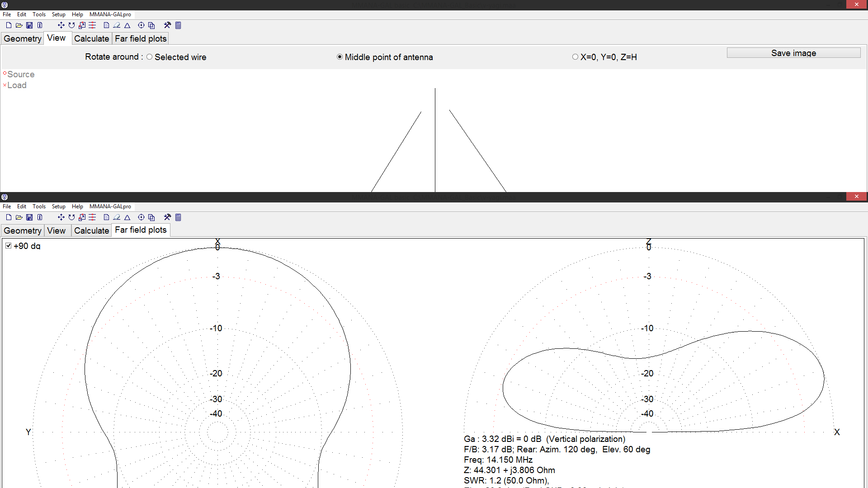
Task: Open MMANA-GALpro menu in View-tab window
Action: click(x=110, y=14)
